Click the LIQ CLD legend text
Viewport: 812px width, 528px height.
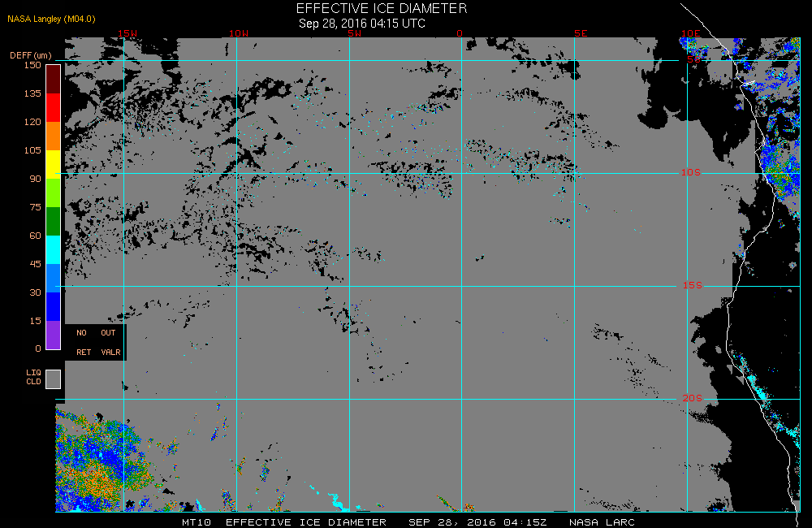click(33, 377)
